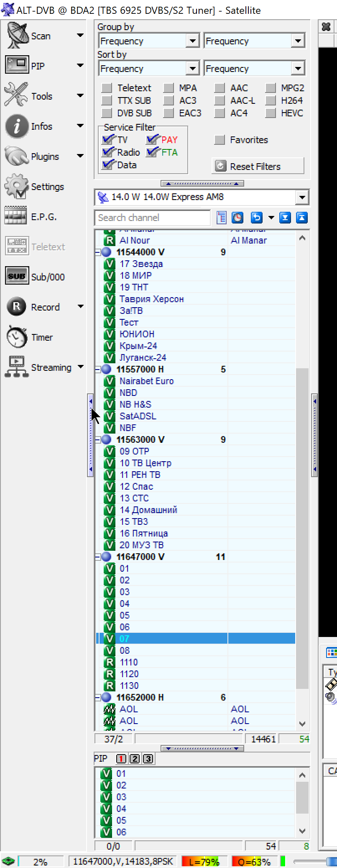Click the L=79% signal level bar

coord(204,861)
